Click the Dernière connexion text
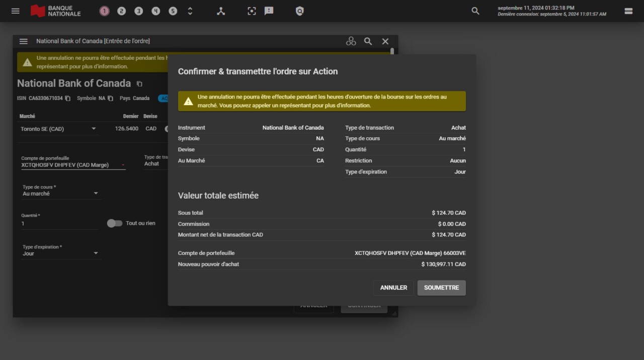644x360 pixels. point(552,14)
